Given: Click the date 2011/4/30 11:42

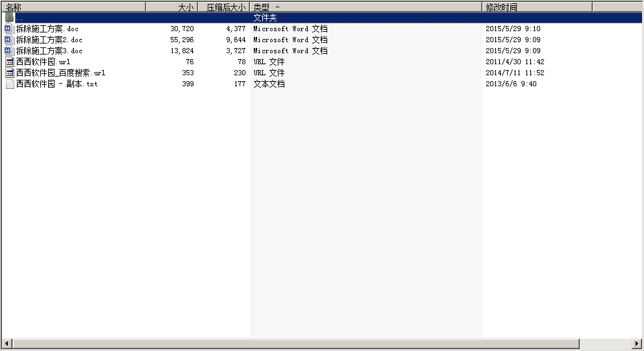Looking at the screenshot, I should [515, 62].
